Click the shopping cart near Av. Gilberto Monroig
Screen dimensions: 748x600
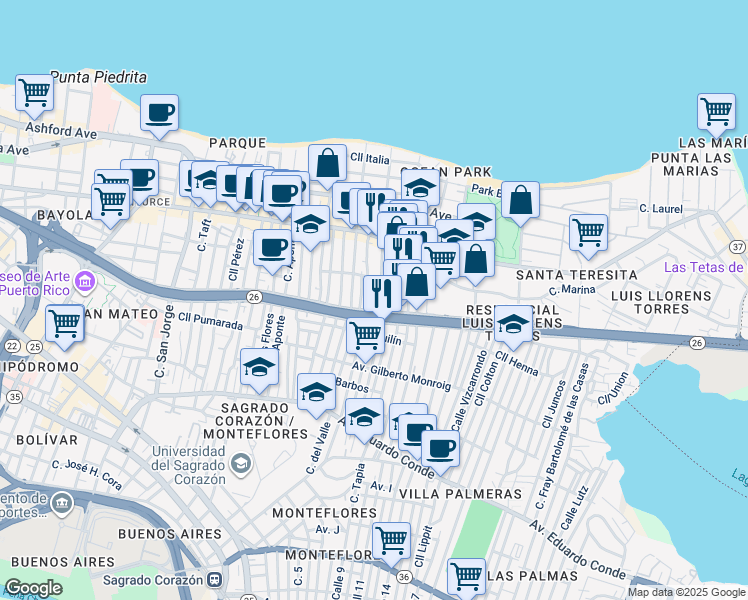[366, 335]
